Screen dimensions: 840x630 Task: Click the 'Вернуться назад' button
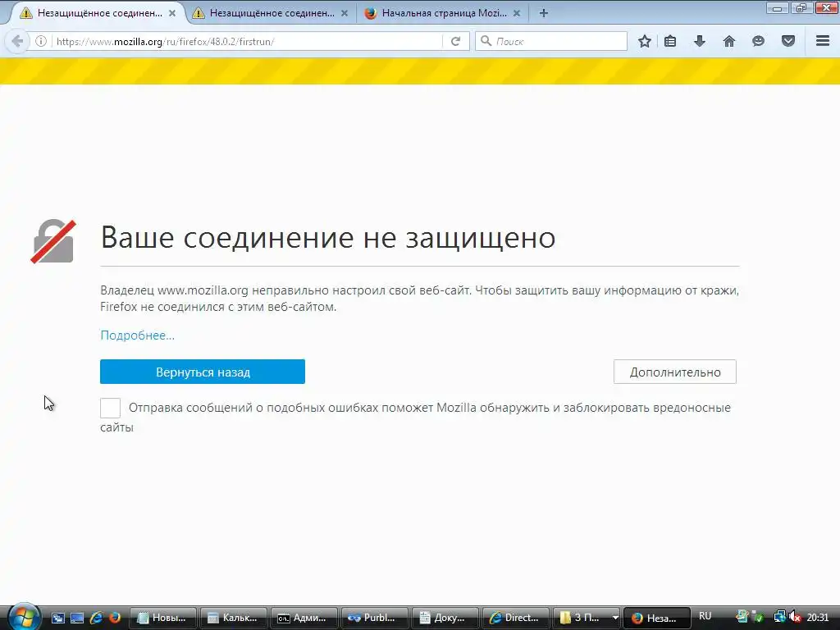pyautogui.click(x=203, y=372)
